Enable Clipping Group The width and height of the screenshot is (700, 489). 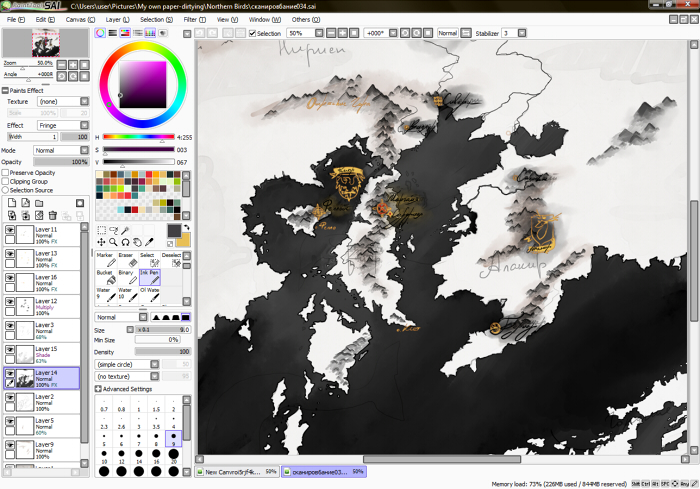[x=5, y=181]
